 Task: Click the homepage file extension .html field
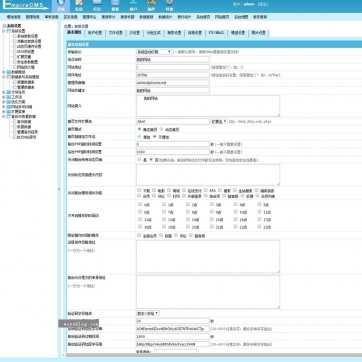click(173, 121)
